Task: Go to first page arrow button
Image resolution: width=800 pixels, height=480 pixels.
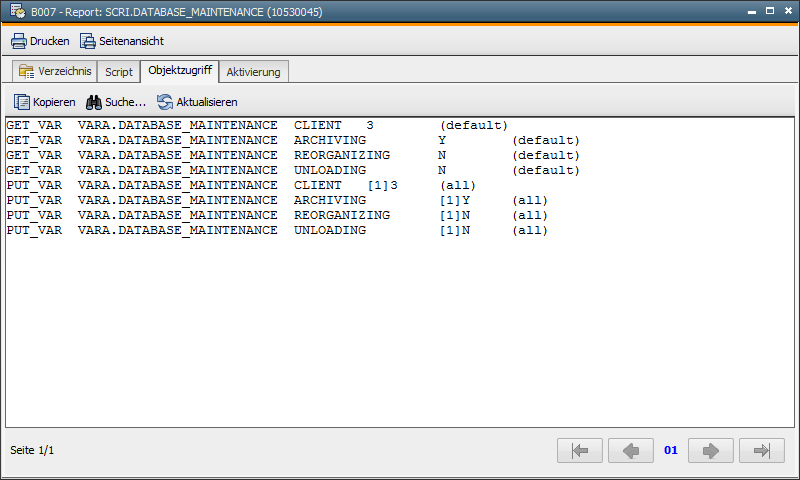Action: 580,450
